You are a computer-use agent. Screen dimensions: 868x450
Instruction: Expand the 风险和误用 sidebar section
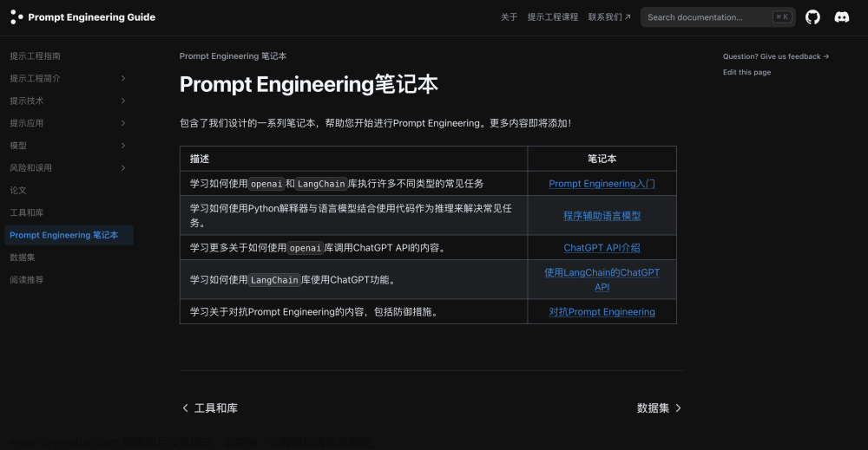point(123,167)
